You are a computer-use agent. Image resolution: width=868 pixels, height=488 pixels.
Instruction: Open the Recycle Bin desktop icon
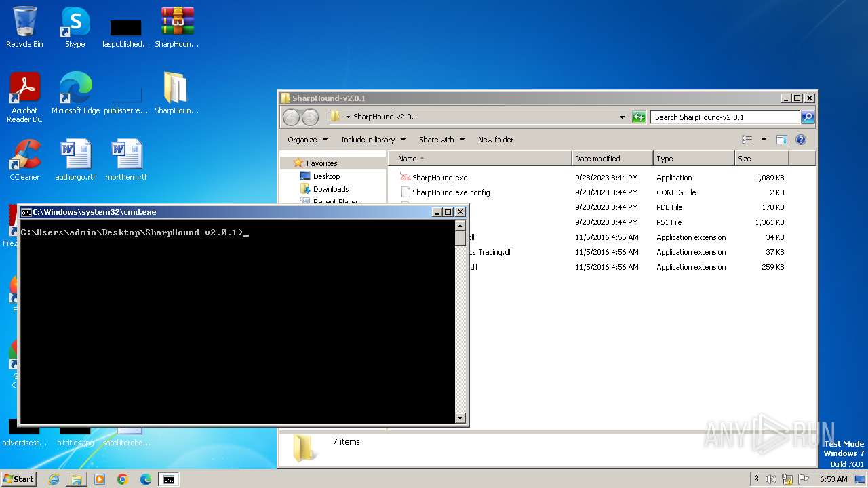coord(24,27)
